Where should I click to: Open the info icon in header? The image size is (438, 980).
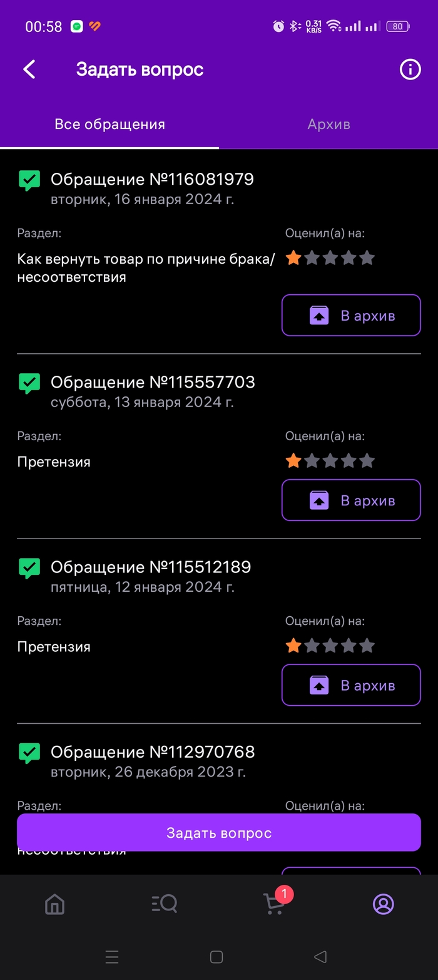[410, 70]
